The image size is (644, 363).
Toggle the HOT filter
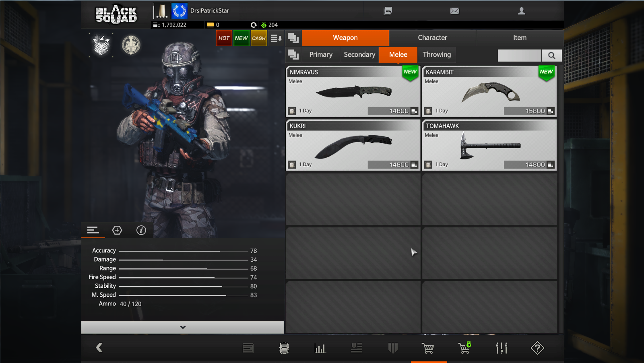click(224, 38)
